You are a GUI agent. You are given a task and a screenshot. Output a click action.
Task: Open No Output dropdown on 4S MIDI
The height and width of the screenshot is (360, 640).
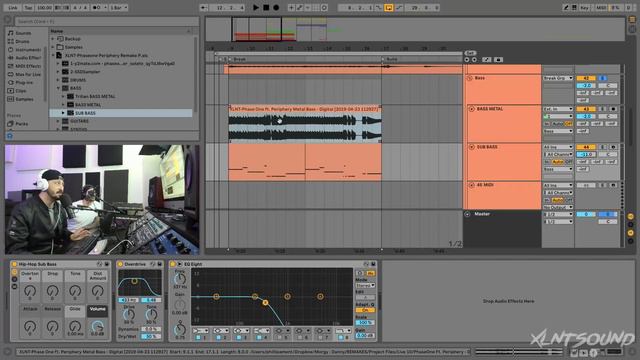(x=558, y=207)
